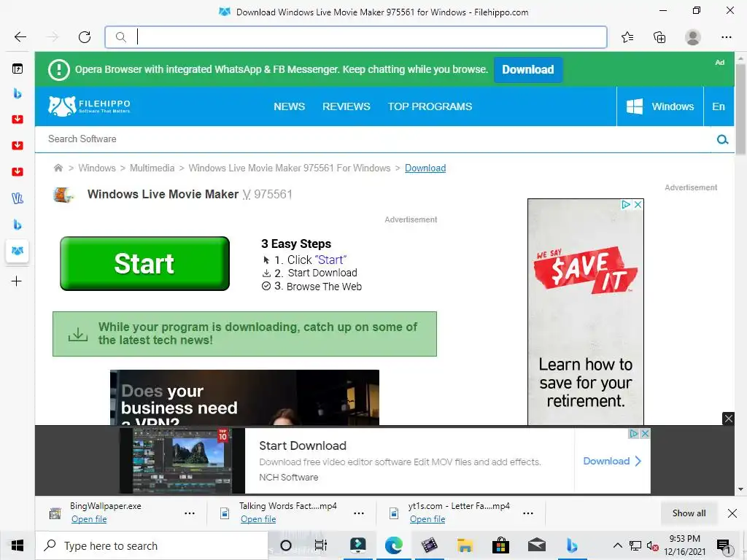Click the page vertical scrollbar
This screenshot has height=560, width=747.
(740, 109)
